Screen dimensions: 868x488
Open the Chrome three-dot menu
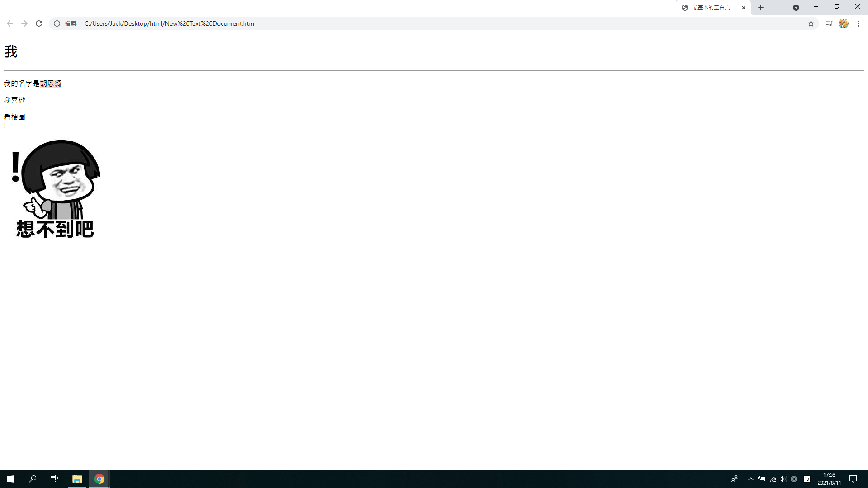[x=858, y=23]
